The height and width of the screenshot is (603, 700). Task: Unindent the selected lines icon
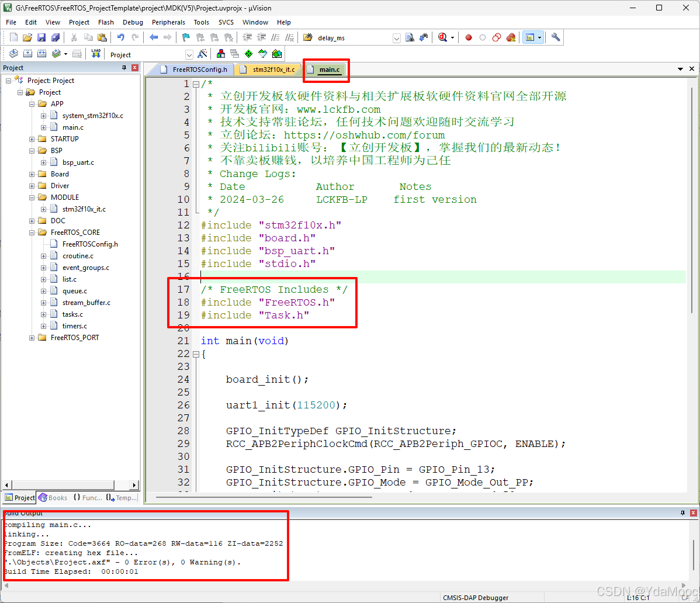click(x=261, y=37)
